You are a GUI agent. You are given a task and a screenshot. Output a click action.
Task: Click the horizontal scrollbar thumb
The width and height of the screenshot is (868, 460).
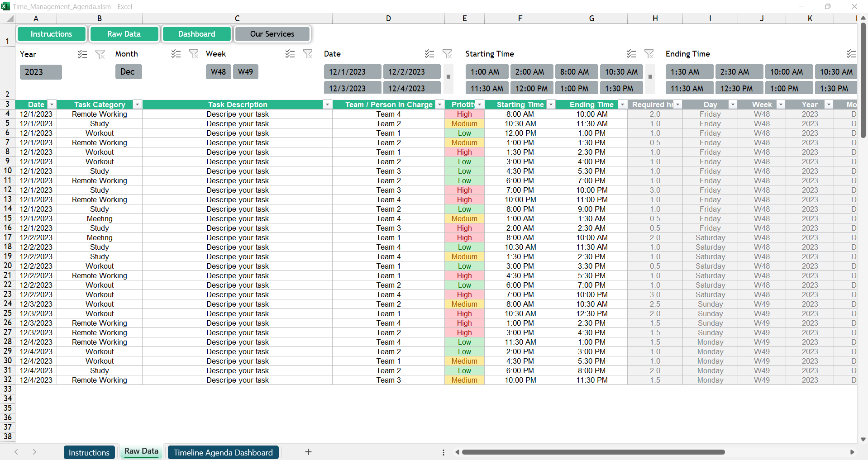point(593,452)
